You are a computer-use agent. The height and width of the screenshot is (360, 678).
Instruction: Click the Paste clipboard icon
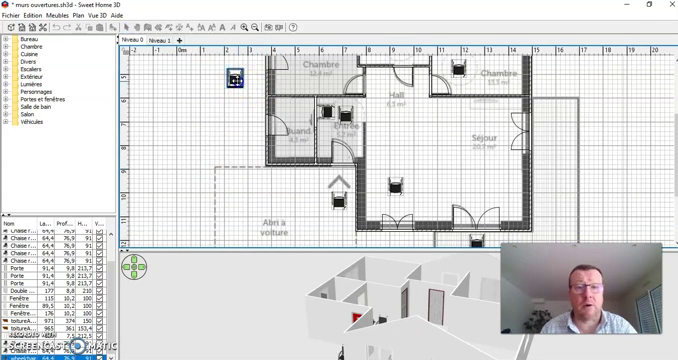coord(99,27)
